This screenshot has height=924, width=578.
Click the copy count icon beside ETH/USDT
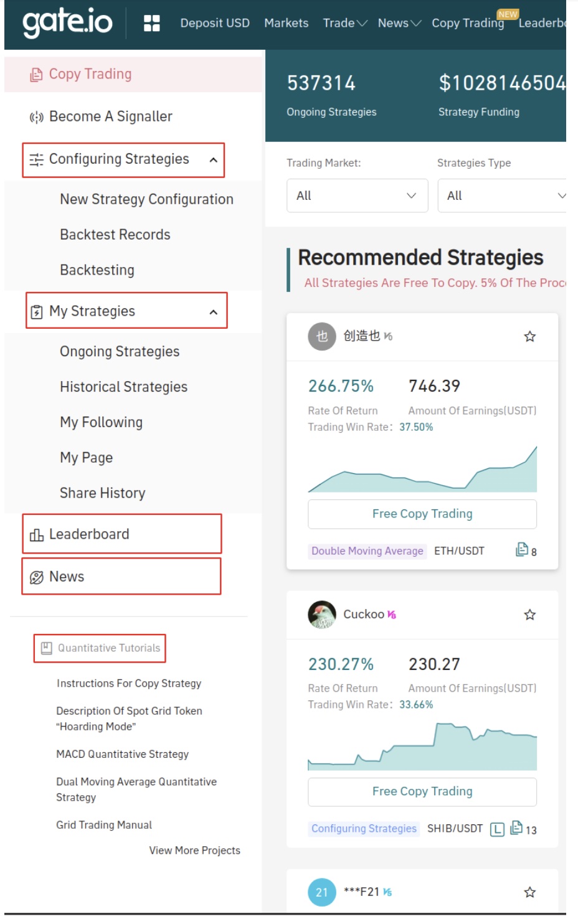pos(521,550)
